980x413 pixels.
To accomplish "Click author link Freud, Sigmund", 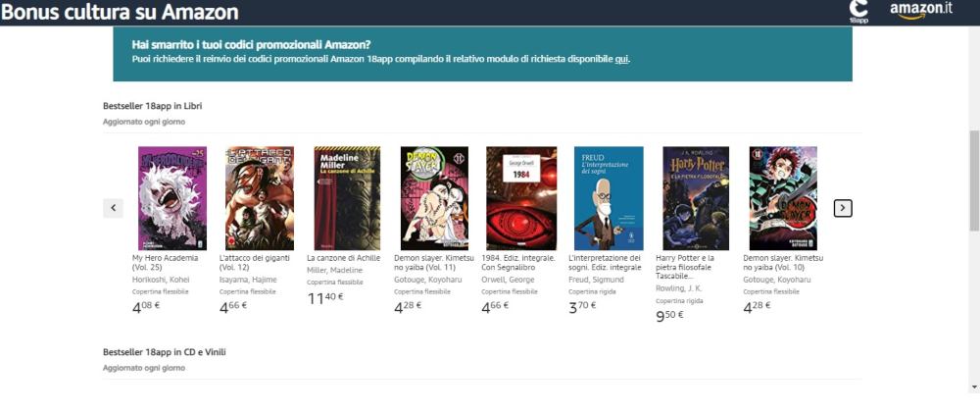I will pos(596,280).
